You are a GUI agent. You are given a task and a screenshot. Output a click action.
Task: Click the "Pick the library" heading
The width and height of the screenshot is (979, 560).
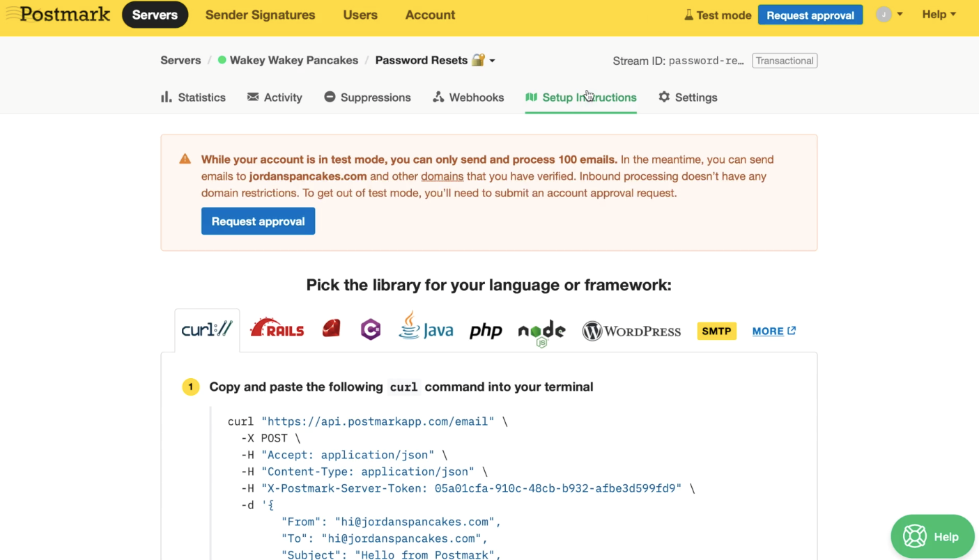click(488, 285)
